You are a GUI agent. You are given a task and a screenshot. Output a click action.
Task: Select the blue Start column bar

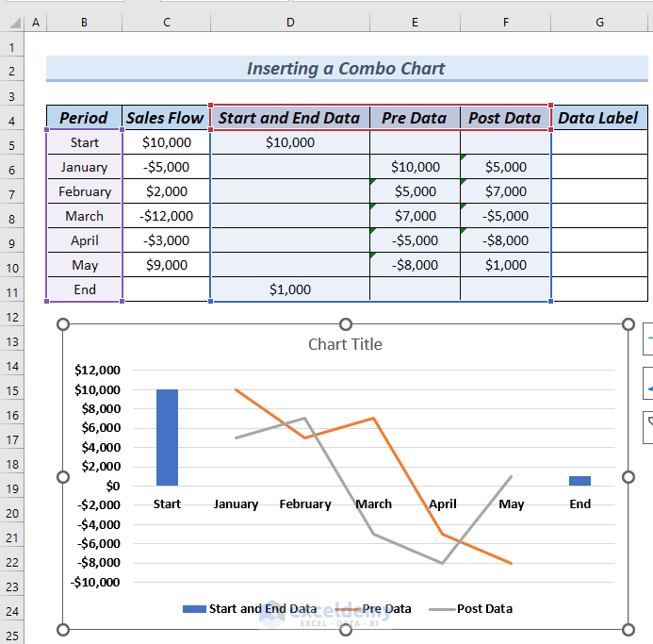[167, 438]
